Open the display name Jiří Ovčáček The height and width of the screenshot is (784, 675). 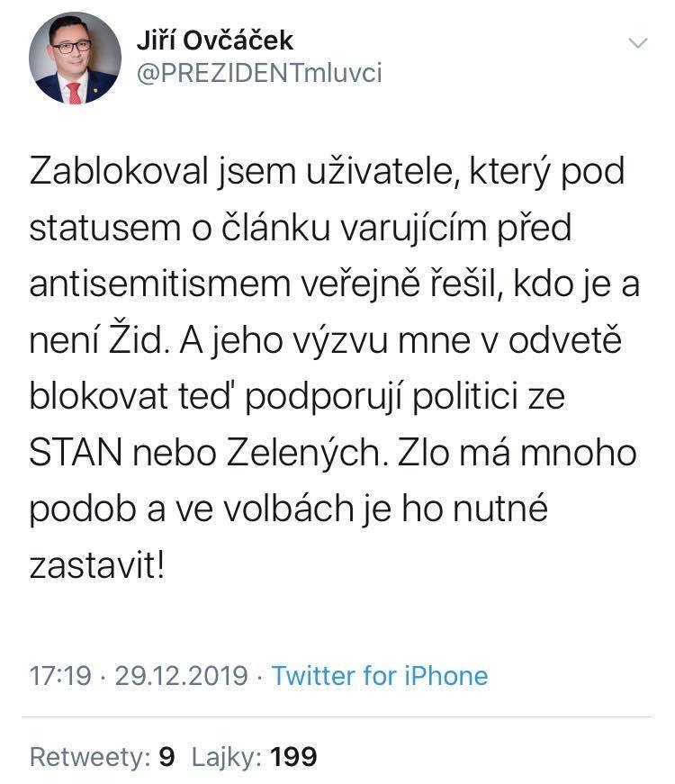tap(214, 41)
